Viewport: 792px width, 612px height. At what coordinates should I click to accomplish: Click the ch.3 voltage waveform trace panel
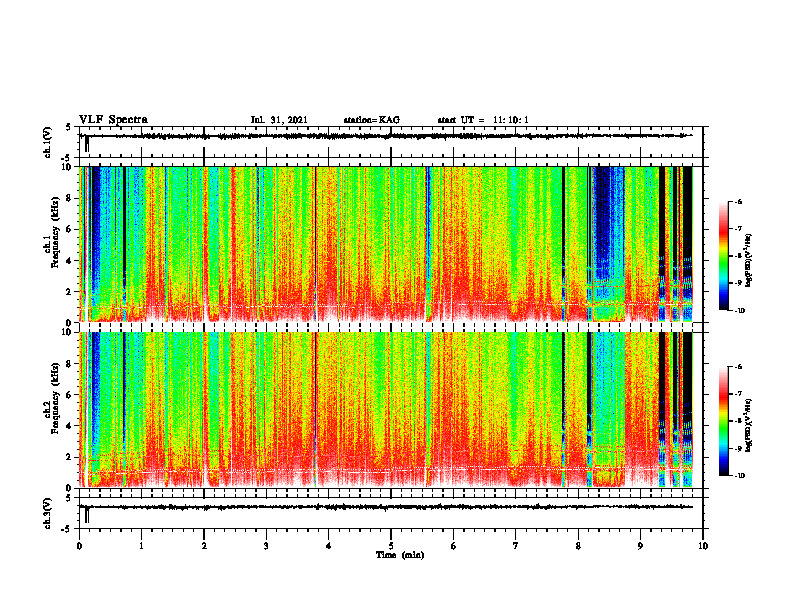[390, 513]
